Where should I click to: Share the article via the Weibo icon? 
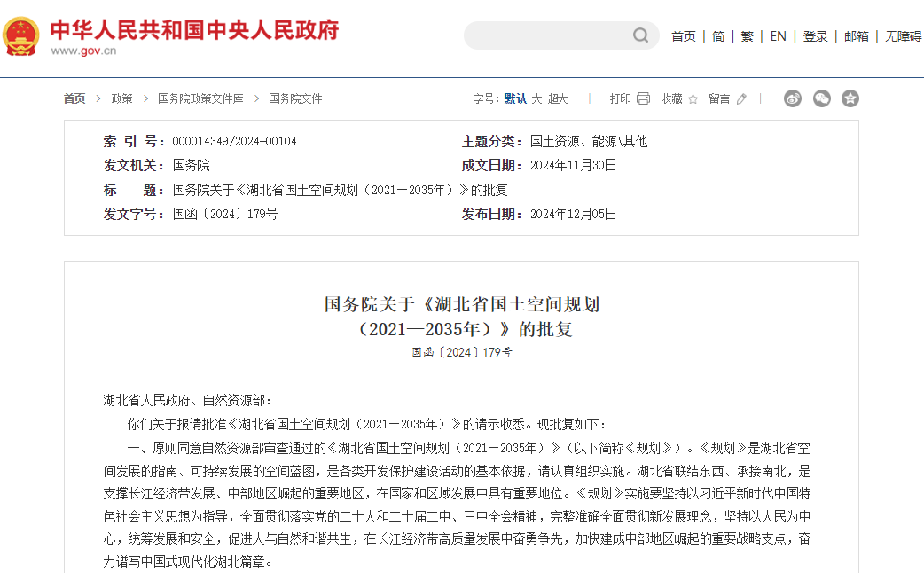(x=792, y=99)
